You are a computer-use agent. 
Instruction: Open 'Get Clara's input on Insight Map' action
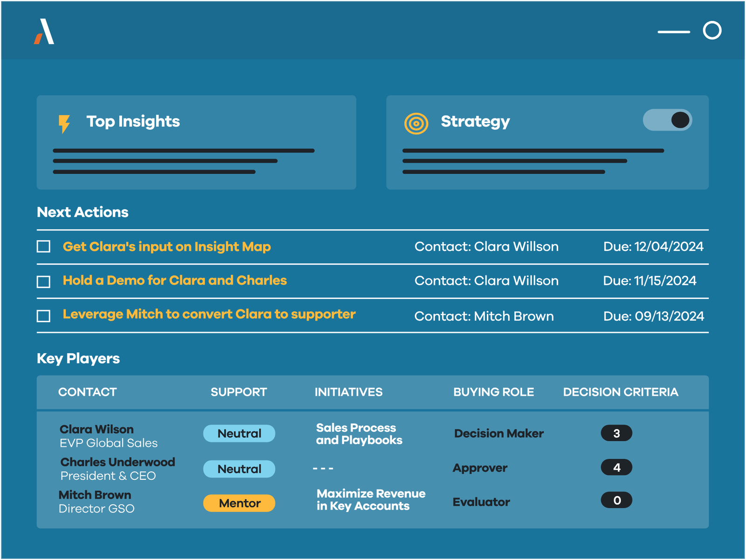[x=167, y=247]
